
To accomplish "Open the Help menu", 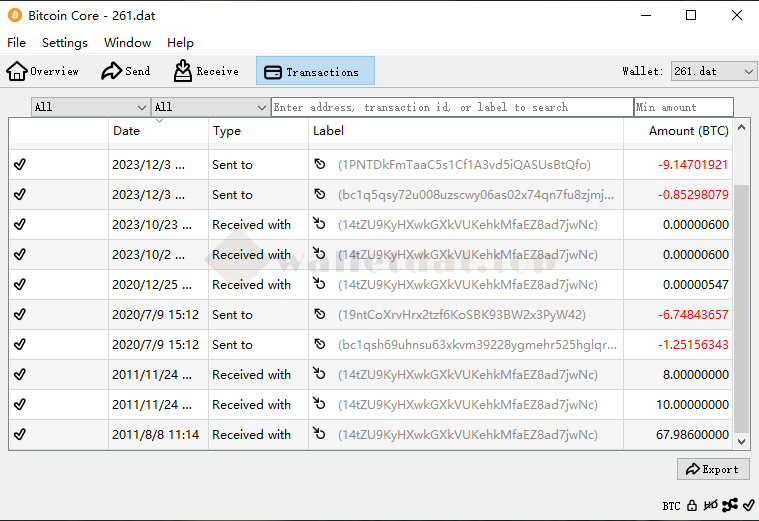I will 180,43.
